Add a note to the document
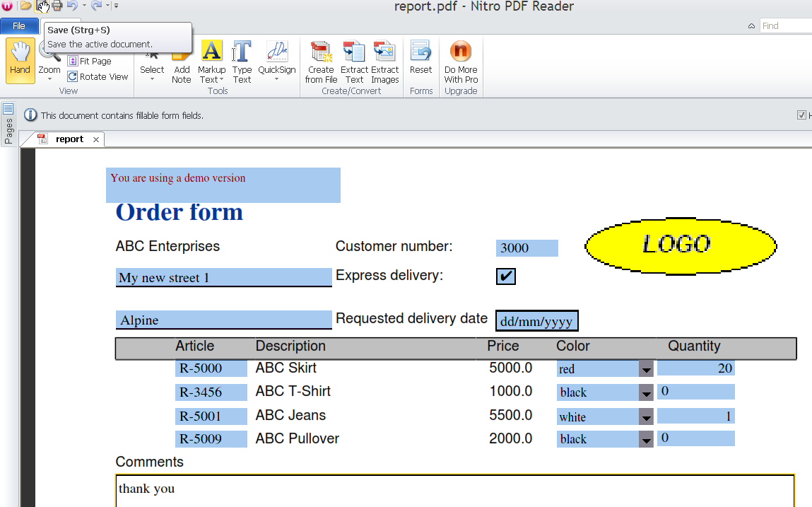812x507 pixels. tap(182, 62)
